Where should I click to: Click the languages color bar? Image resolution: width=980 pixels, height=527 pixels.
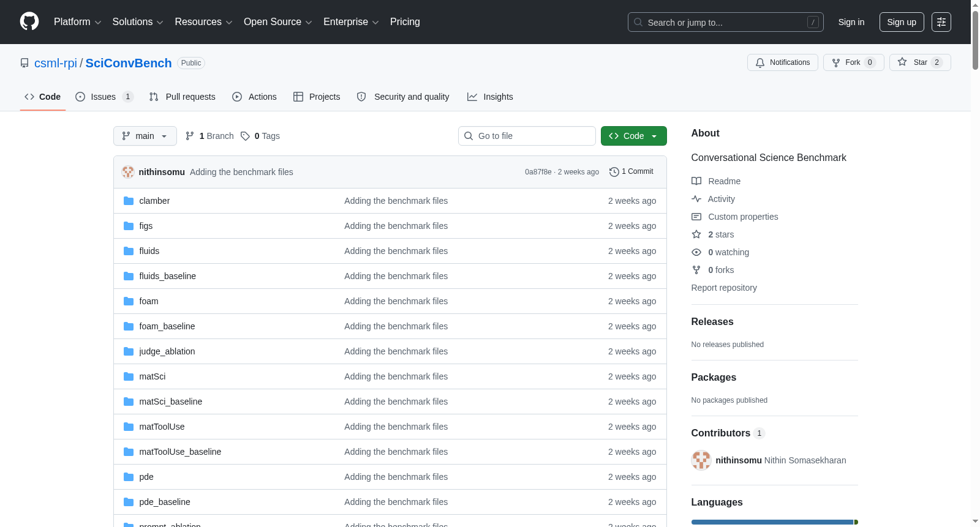[x=775, y=522]
